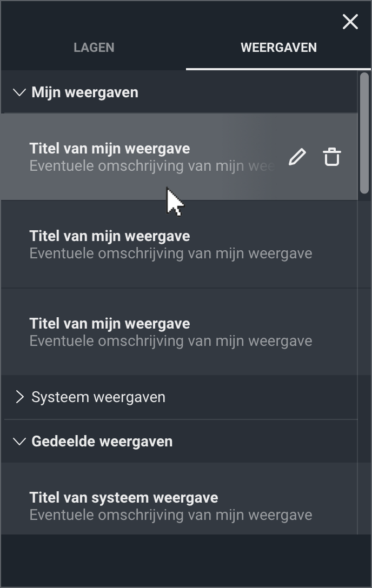The height and width of the screenshot is (588, 372).
Task: Click the 'Systeem weergaven' section header text
Action: [98, 397]
